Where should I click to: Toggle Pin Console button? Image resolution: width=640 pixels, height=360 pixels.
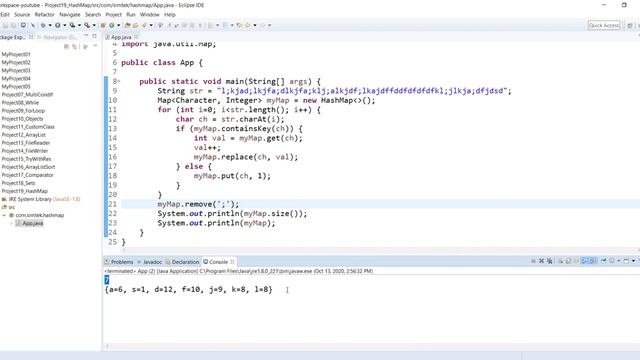[x=603, y=261]
